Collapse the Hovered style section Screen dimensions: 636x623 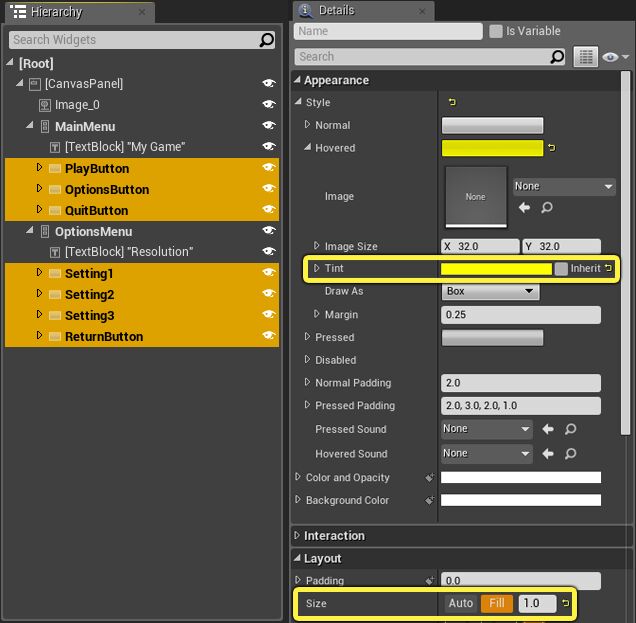[307, 147]
